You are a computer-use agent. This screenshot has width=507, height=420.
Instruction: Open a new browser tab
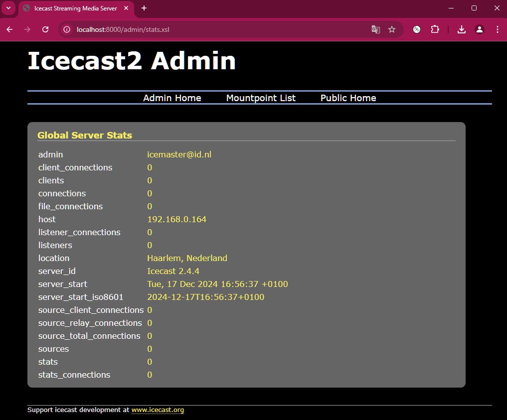[x=144, y=8]
